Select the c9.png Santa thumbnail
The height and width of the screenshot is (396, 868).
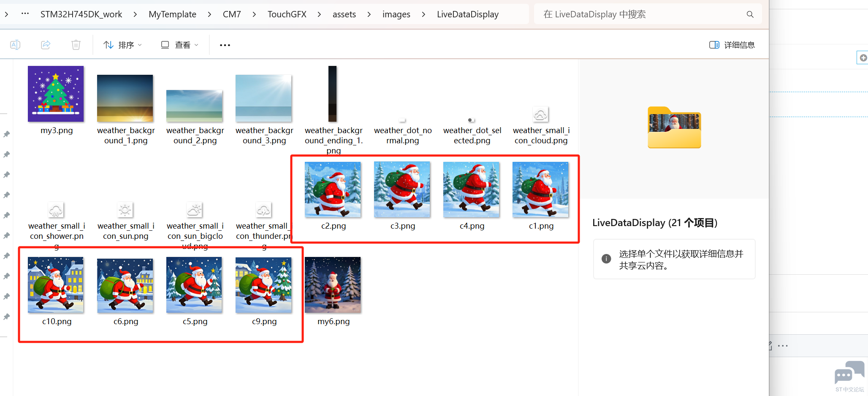point(263,285)
